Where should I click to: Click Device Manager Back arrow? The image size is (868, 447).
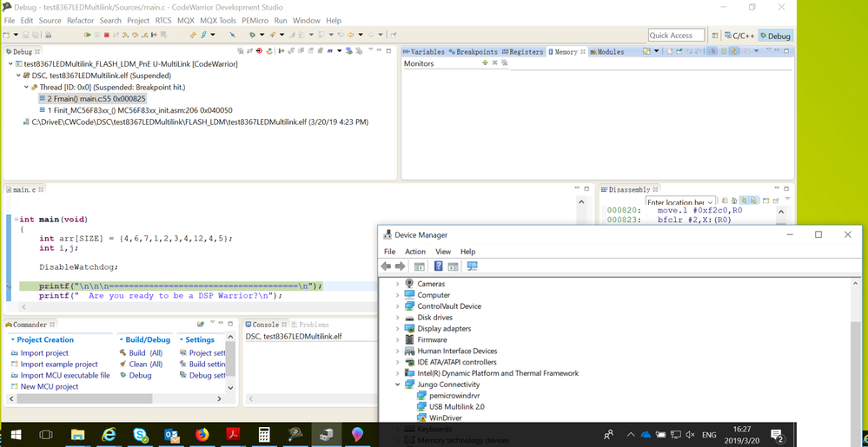(x=386, y=266)
